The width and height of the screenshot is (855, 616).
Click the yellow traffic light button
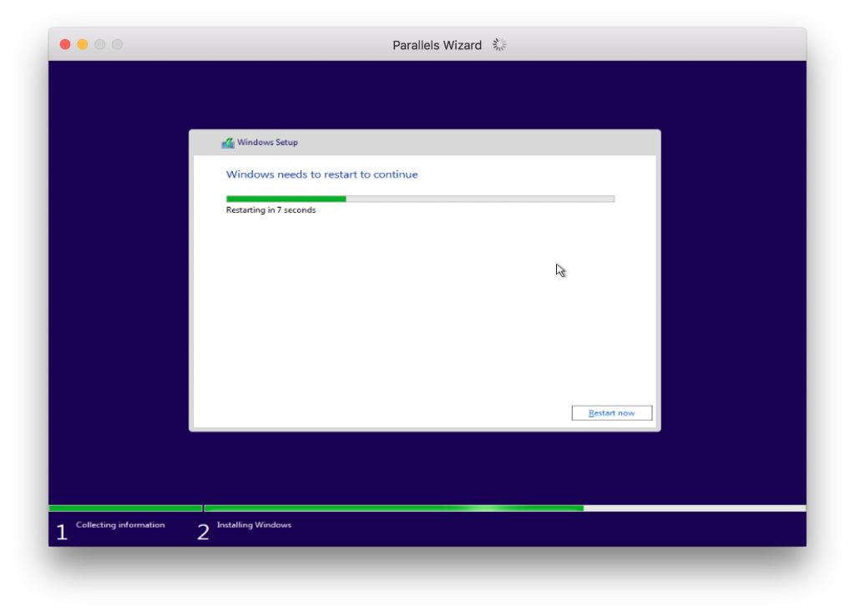[82, 44]
